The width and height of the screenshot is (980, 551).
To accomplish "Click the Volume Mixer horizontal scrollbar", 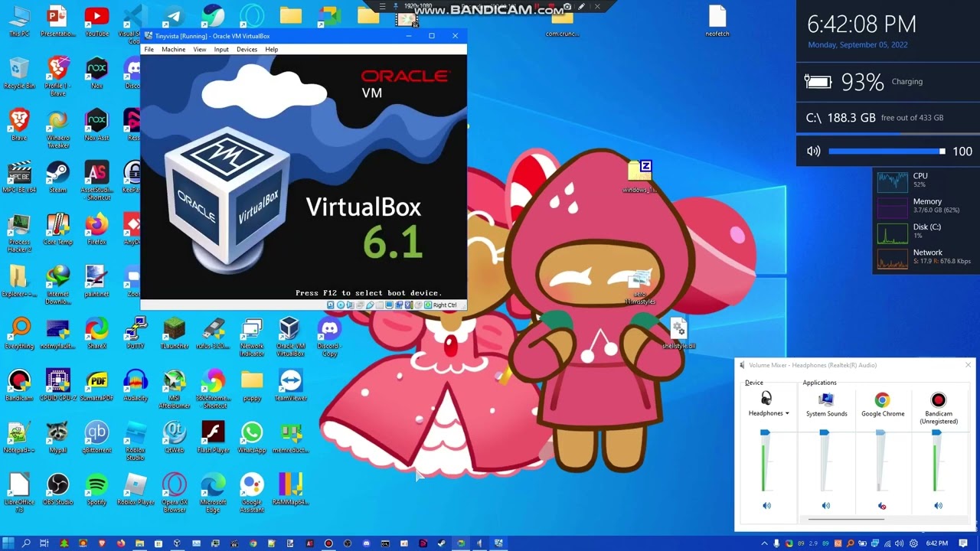I will click(x=846, y=519).
